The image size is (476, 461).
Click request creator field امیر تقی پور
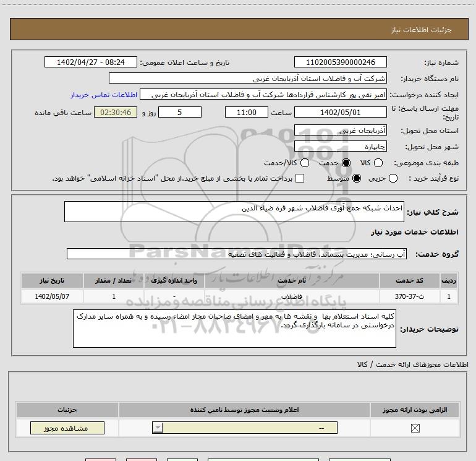click(263, 95)
